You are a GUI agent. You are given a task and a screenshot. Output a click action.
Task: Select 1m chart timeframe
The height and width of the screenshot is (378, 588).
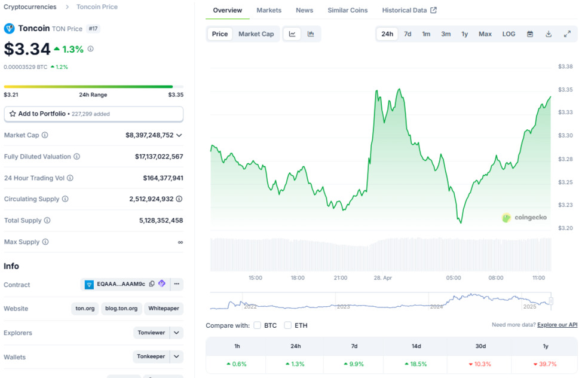[426, 34]
